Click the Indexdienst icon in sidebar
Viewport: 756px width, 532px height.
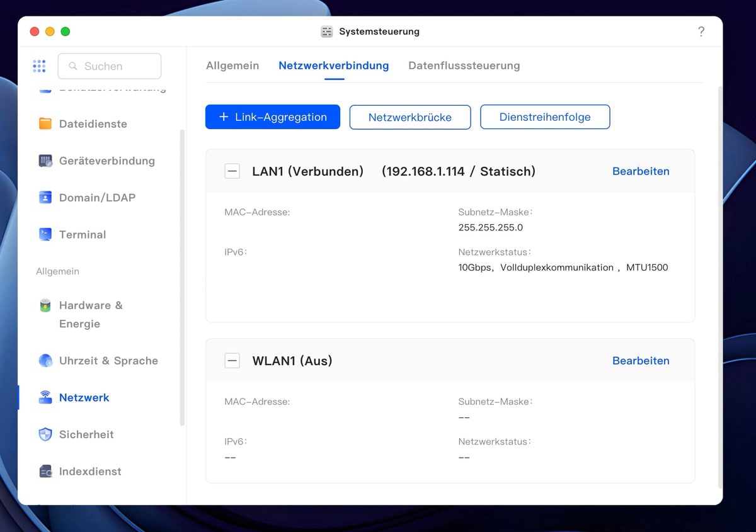pos(45,472)
